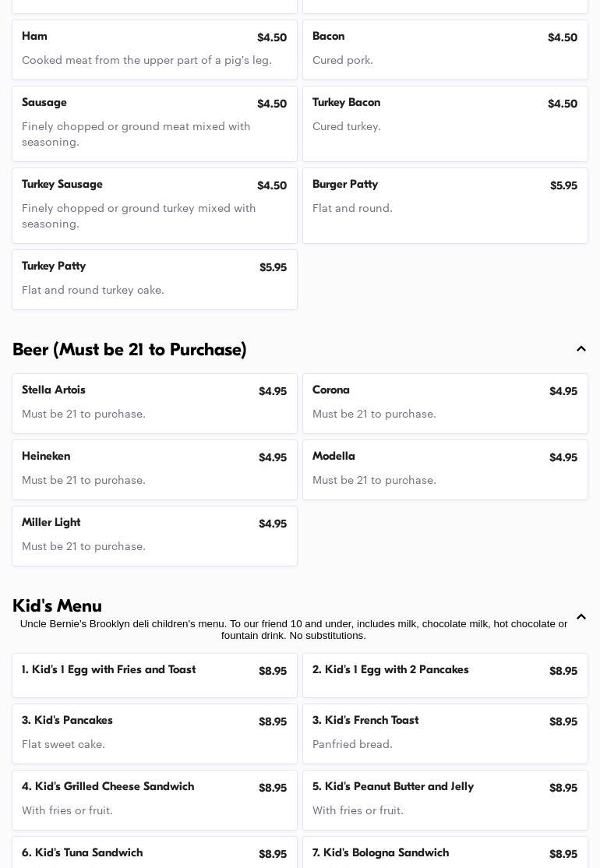Select the Stella Artois beer item
600x868 pixels.
tap(154, 403)
